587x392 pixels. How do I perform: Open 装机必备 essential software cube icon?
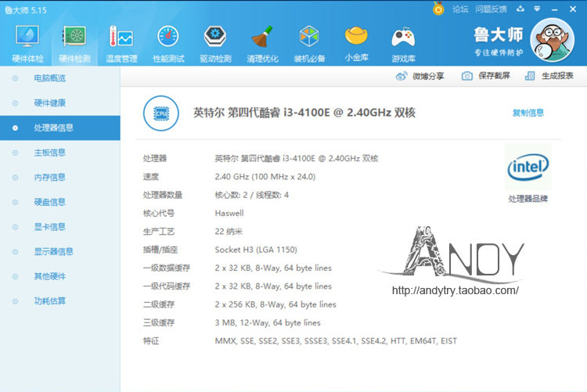point(309,43)
